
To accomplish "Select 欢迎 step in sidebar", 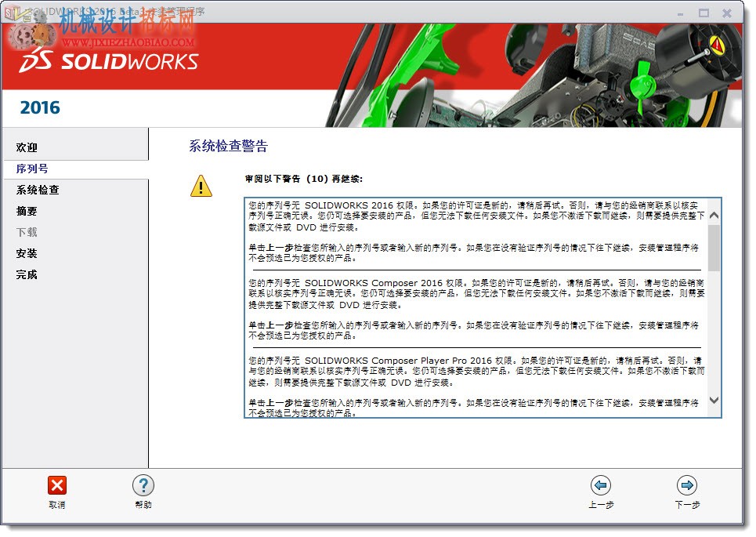I will 27,147.
